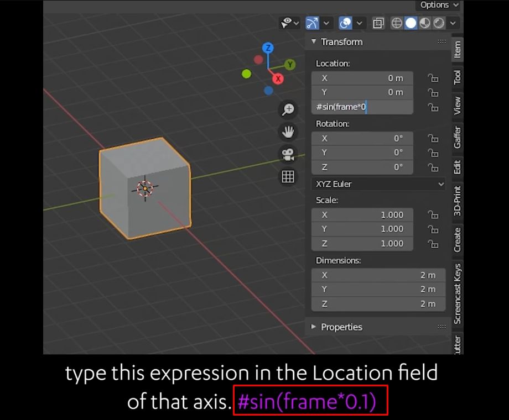
Task: Click the Location Y field
Action: tap(362, 92)
